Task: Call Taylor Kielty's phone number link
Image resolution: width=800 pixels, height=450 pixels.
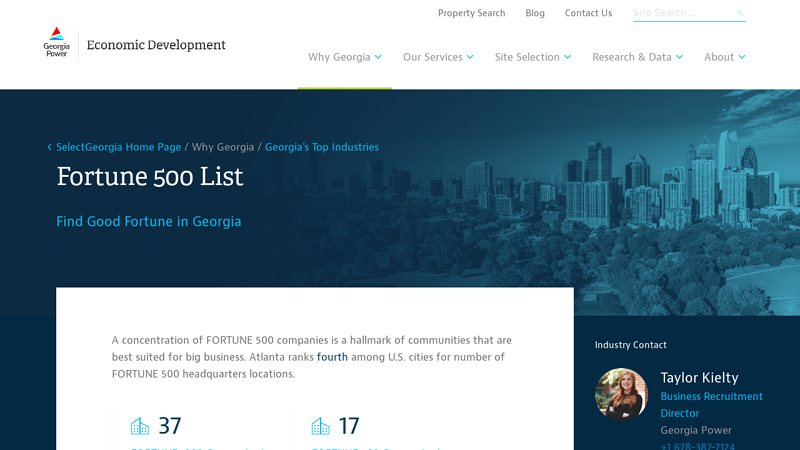Action: pyautogui.click(x=697, y=446)
